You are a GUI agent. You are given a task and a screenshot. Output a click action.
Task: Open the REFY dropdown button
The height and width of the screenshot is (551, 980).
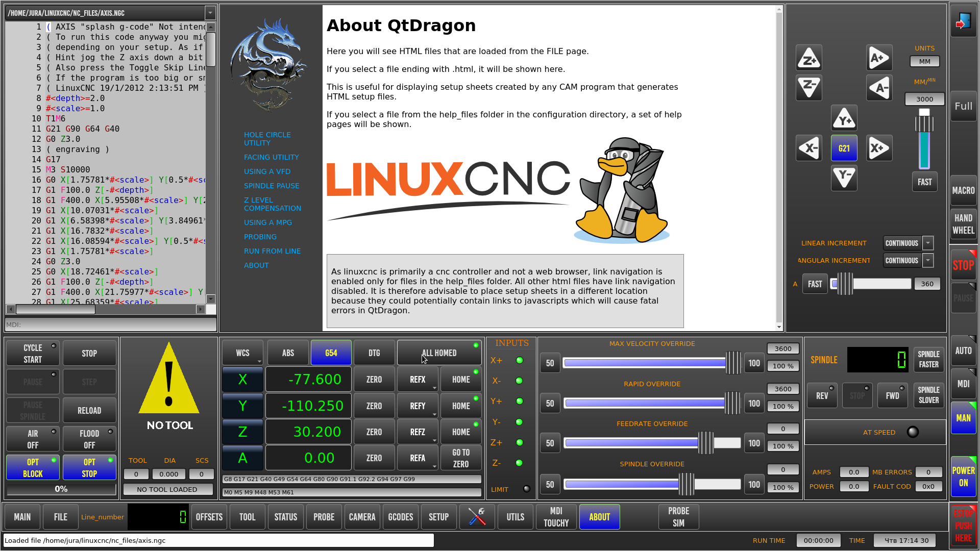[418, 406]
